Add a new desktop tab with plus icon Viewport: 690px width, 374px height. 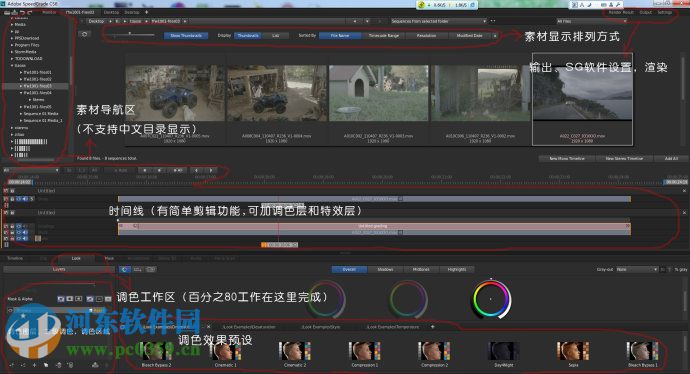tap(147, 12)
